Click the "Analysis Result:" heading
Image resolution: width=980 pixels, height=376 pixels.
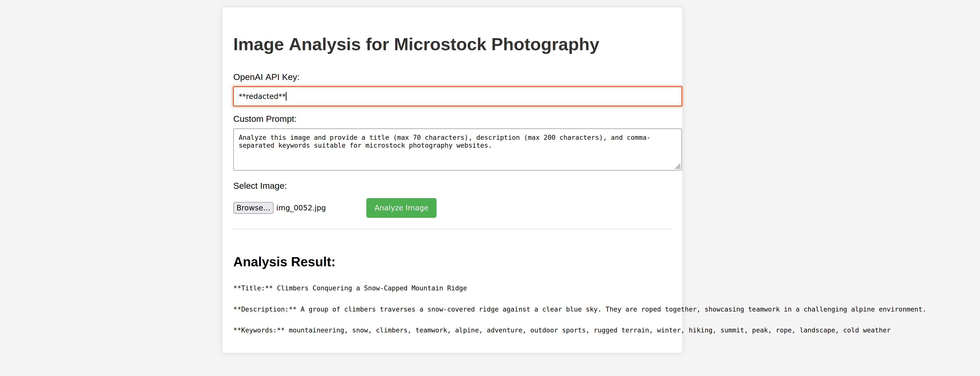pos(284,262)
